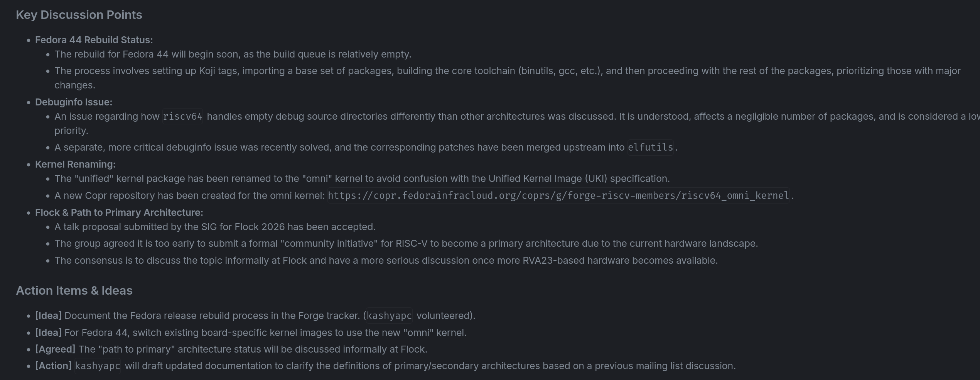The width and height of the screenshot is (980, 380).
Task: Click the line about the relatively empty build queue
Action: pos(233,54)
